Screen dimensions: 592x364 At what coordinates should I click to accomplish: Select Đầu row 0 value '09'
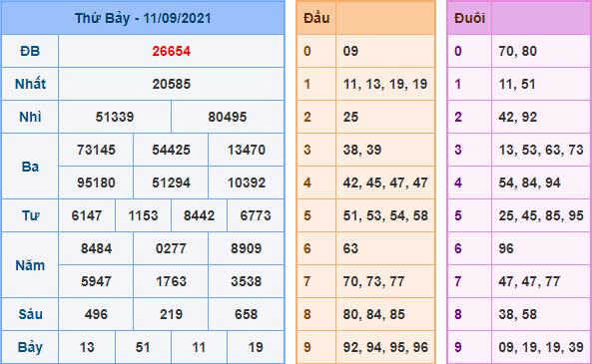(x=350, y=51)
